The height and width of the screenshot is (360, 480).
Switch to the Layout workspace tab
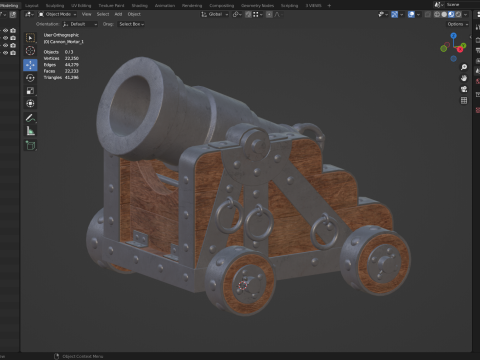(32, 5)
